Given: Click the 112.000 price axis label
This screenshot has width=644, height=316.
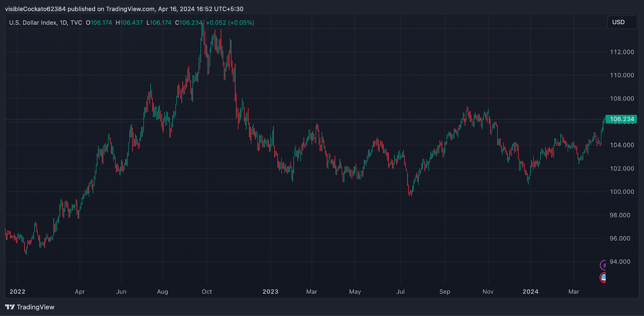Looking at the screenshot, I should [622, 52].
